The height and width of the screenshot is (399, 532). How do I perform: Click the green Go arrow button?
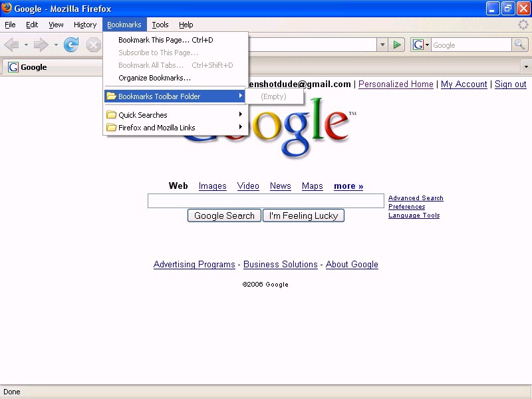[396, 45]
